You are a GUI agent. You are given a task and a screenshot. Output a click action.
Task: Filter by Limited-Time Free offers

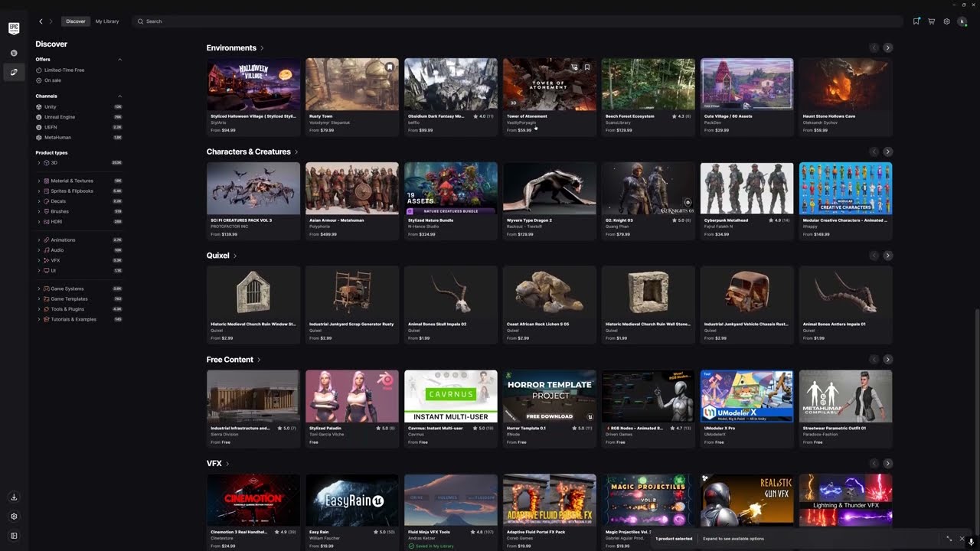[x=60, y=70]
